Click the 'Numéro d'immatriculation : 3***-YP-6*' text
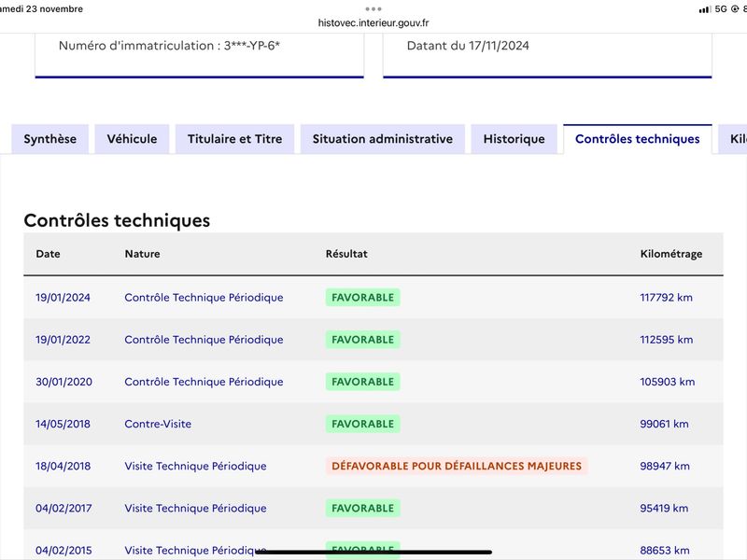Screen dimensions: 747x560 169,46
